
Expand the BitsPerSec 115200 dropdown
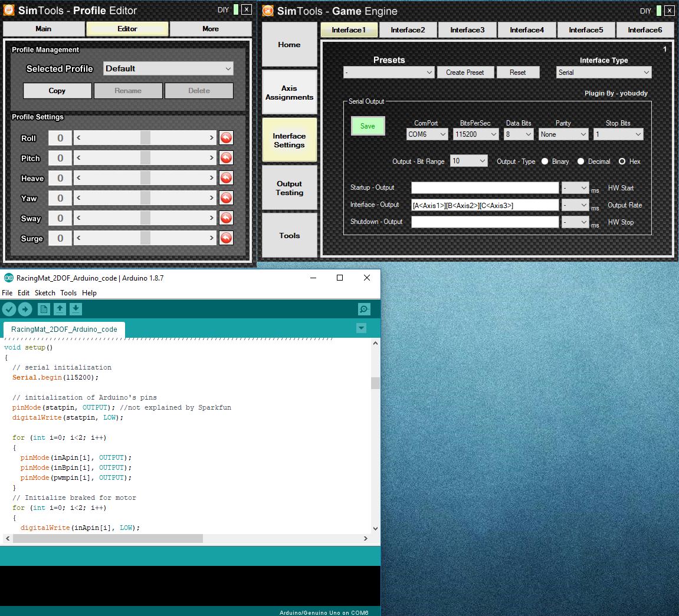[476, 134]
